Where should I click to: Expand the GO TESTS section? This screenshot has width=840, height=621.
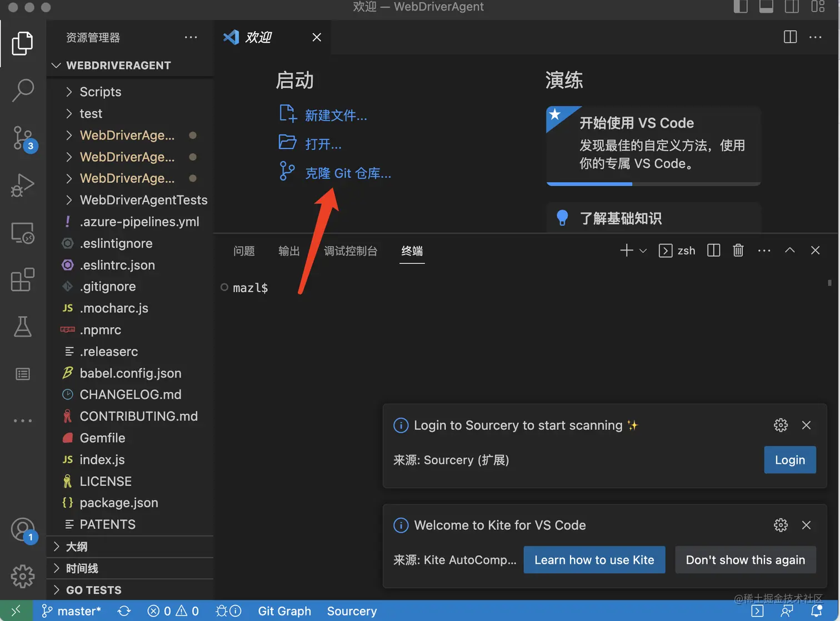click(131, 590)
